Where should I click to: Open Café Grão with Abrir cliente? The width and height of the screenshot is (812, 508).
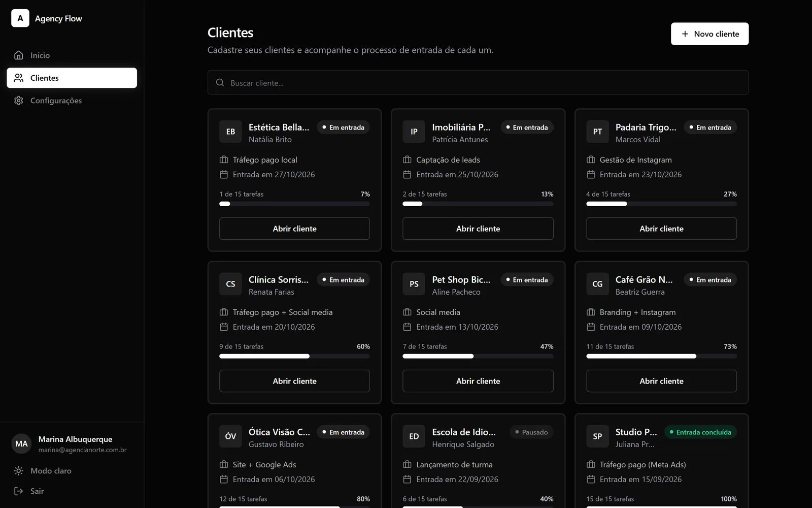tap(661, 381)
